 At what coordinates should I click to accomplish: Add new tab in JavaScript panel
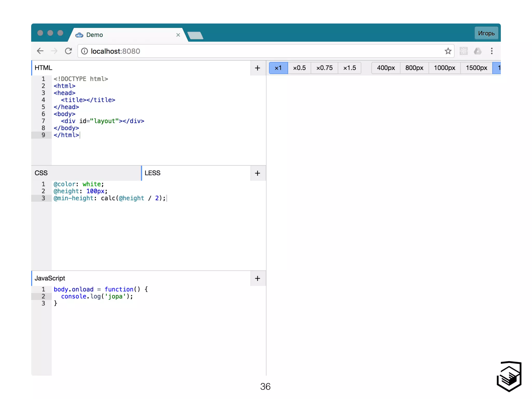point(257,278)
